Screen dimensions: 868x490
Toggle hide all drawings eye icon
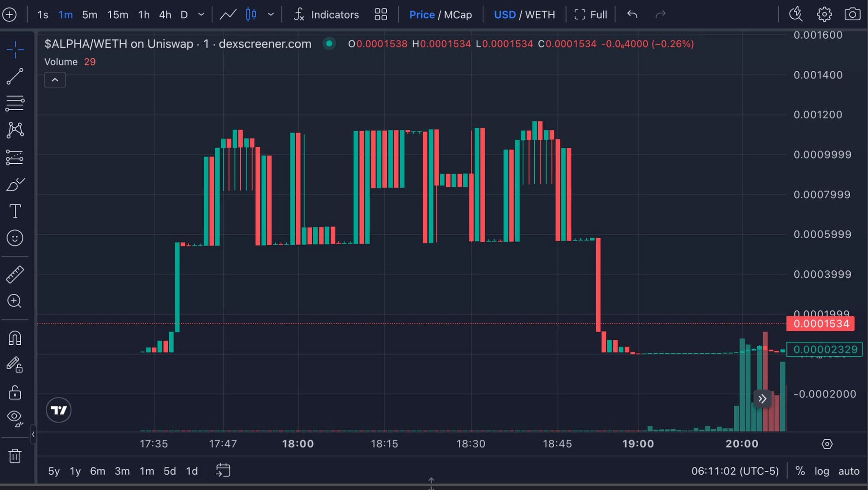point(15,418)
